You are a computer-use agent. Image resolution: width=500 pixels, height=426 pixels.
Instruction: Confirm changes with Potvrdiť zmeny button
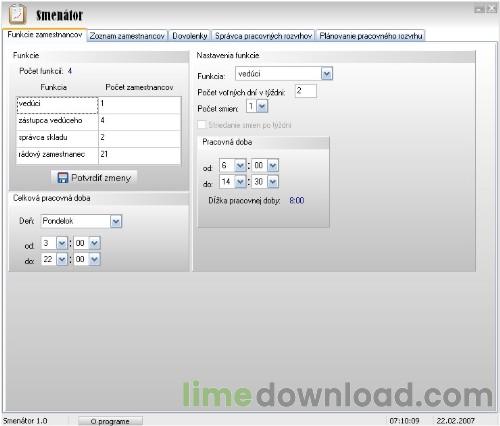[x=94, y=178]
